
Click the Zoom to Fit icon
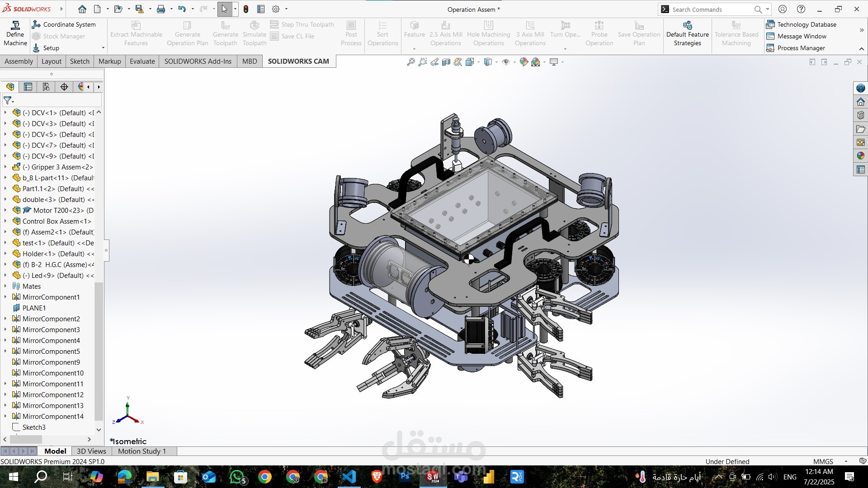[410, 62]
